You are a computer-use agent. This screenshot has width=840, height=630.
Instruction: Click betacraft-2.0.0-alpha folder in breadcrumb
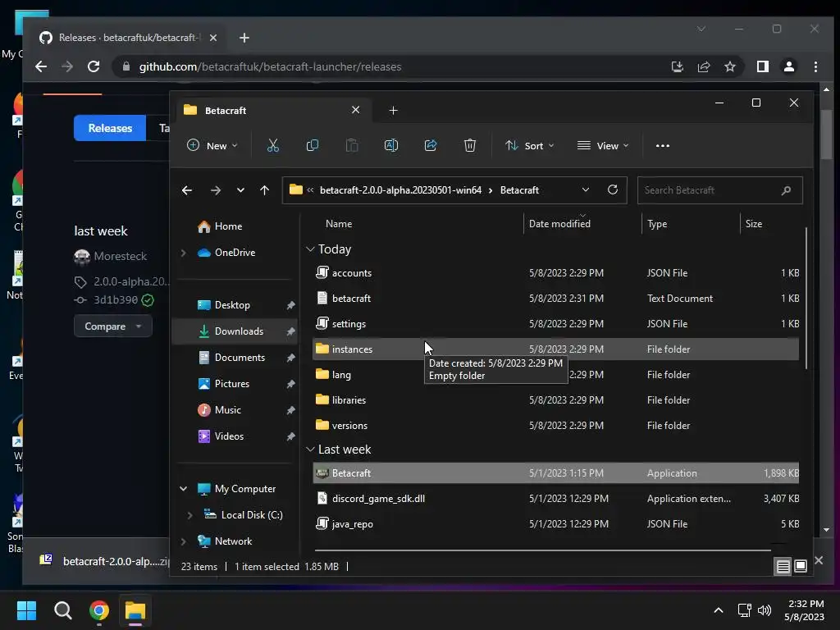click(x=400, y=190)
